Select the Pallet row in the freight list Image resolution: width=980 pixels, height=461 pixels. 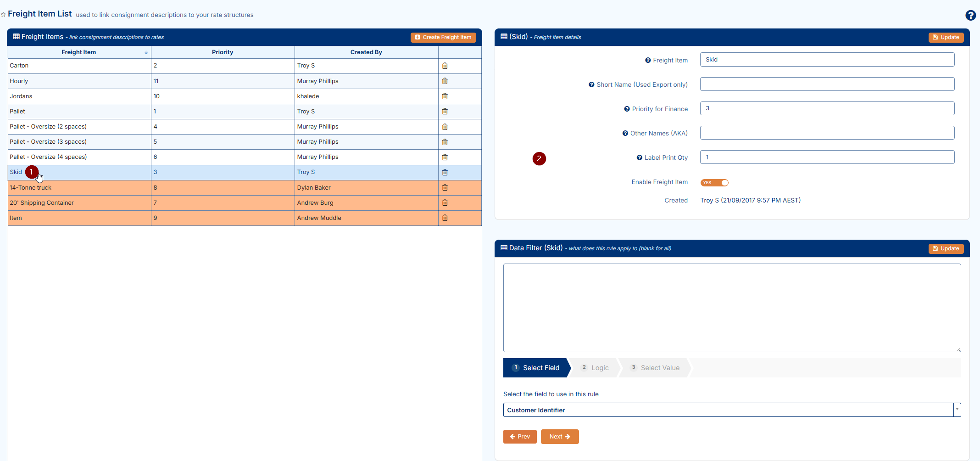(17, 111)
